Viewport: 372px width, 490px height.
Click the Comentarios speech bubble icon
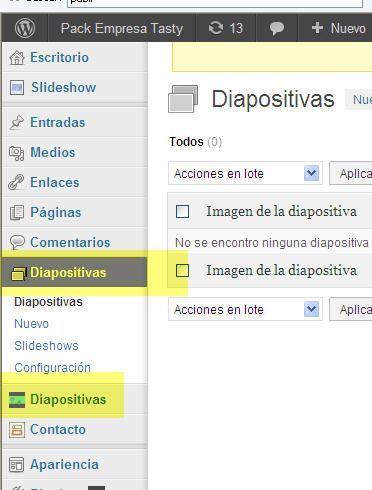click(17, 242)
